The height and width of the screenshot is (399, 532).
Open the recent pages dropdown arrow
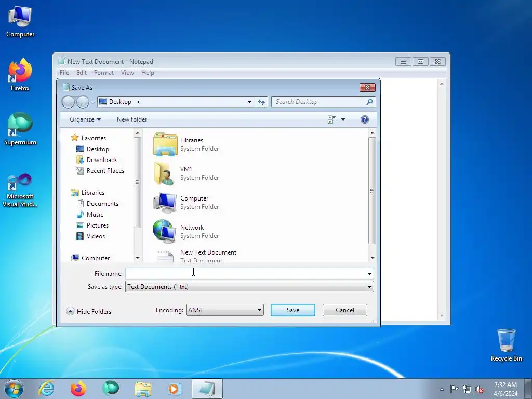pyautogui.click(x=93, y=102)
